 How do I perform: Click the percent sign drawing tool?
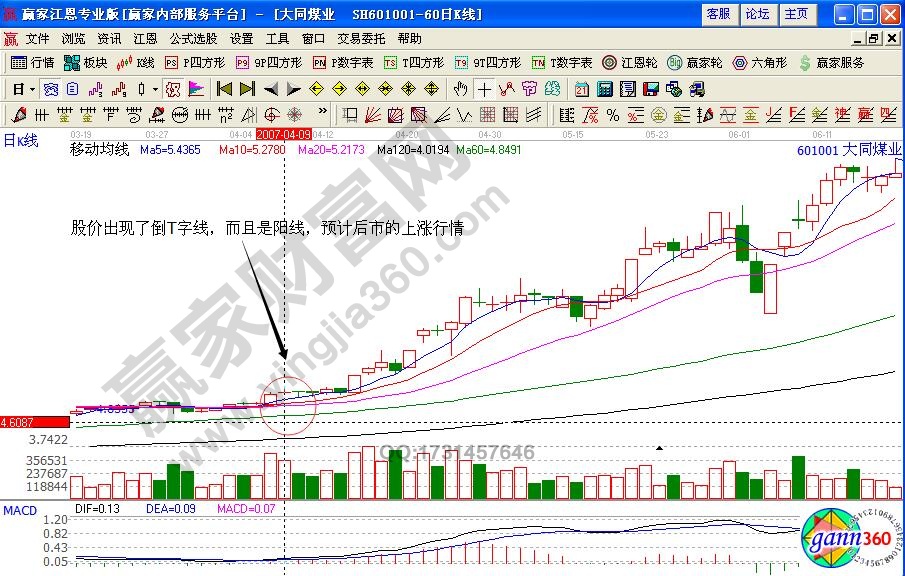[611, 113]
